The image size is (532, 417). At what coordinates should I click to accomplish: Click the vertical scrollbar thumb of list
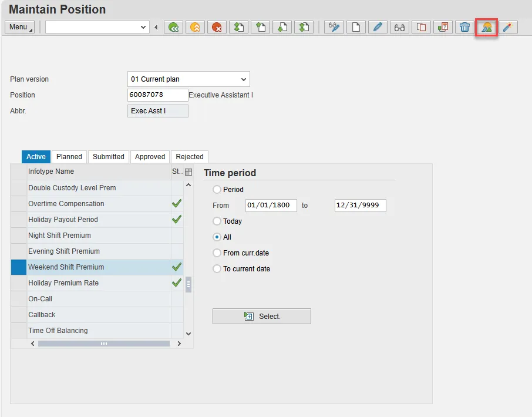tap(188, 284)
